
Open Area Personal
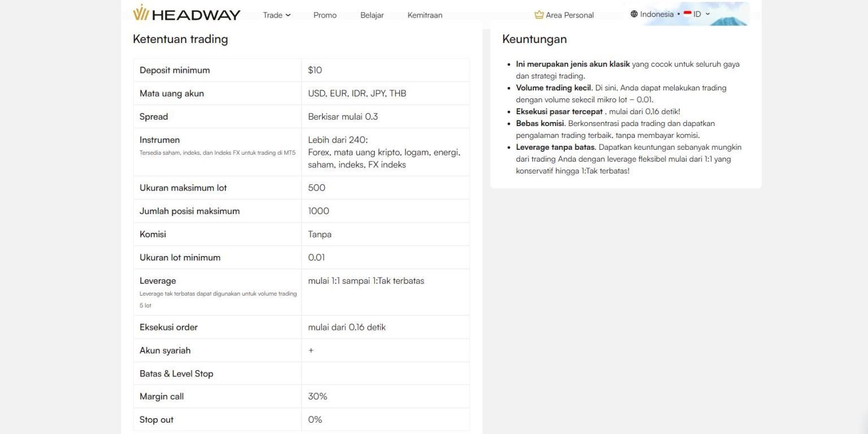click(x=569, y=15)
